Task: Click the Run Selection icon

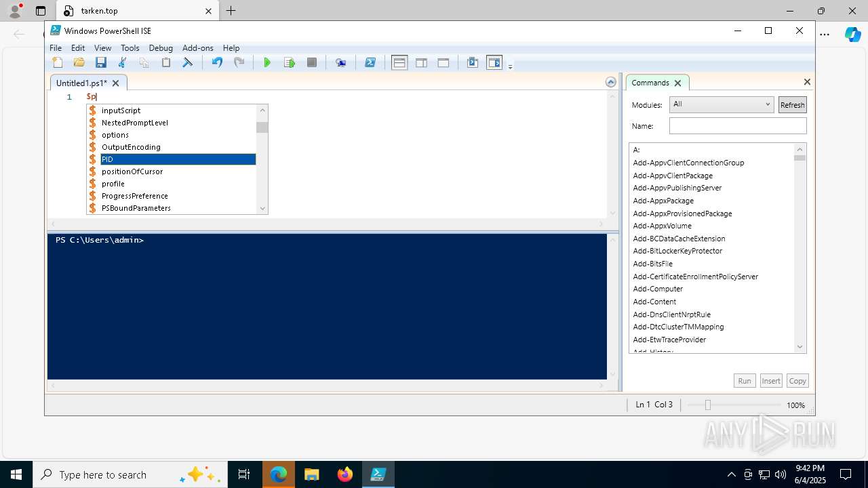Action: (x=290, y=62)
